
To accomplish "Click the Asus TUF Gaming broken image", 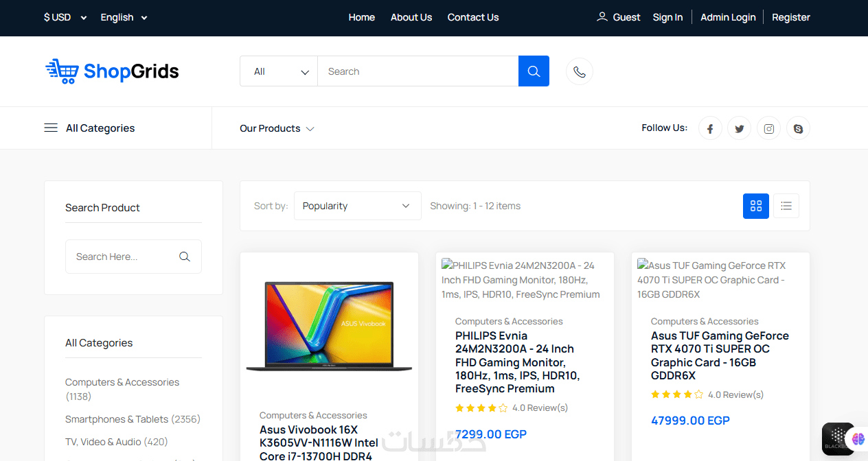I will click(x=720, y=280).
